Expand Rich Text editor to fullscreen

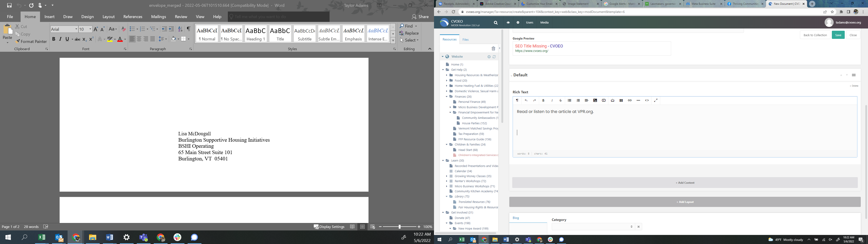coord(656,101)
